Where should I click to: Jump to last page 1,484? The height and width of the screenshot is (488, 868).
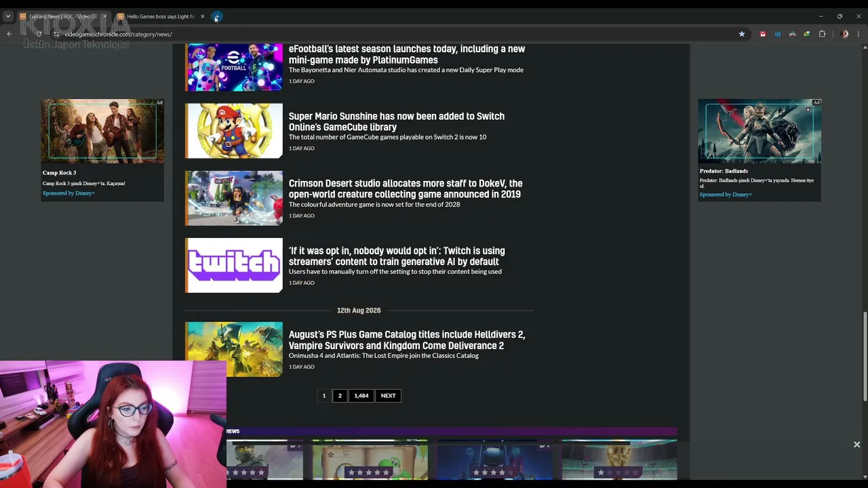(361, 396)
